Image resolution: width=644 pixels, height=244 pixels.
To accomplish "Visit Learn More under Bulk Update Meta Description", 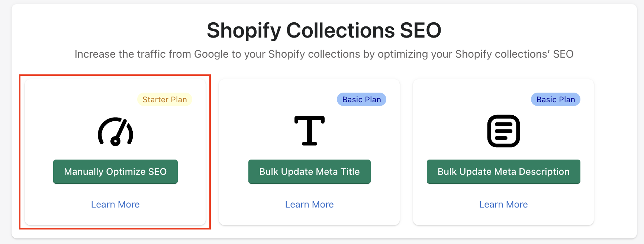I will (x=503, y=205).
